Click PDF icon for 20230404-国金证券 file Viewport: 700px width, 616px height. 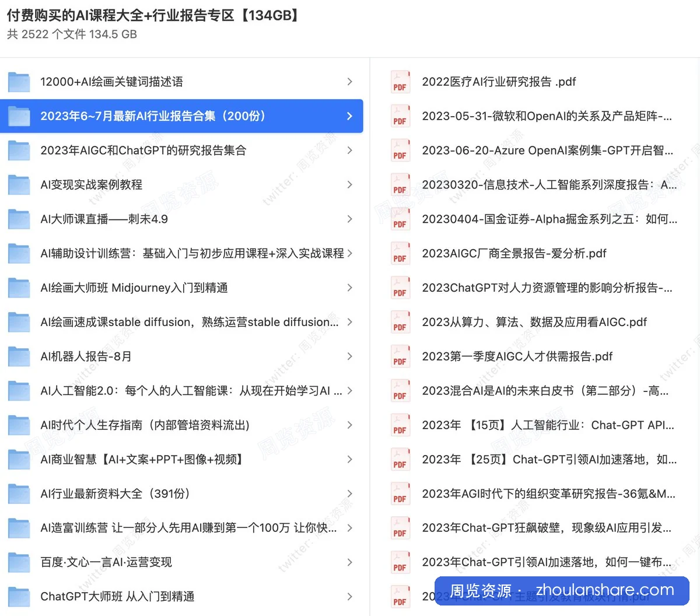[400, 219]
